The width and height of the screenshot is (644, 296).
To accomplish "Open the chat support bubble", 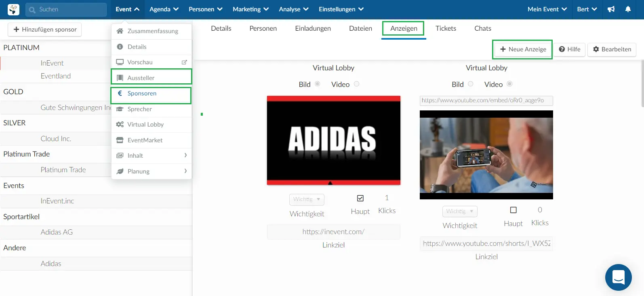I will coord(618,277).
